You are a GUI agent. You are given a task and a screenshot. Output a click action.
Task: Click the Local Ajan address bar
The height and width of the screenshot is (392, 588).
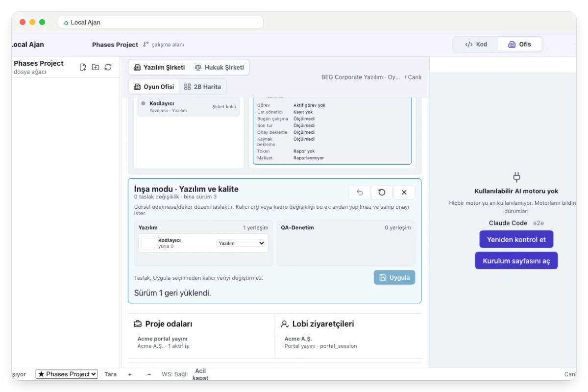click(x=161, y=22)
